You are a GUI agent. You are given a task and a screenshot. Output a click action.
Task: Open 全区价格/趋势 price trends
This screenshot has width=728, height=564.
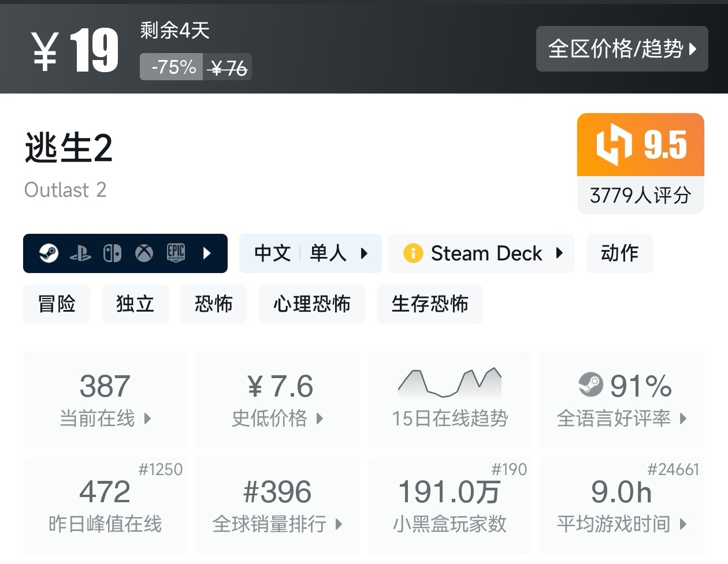pyautogui.click(x=622, y=49)
